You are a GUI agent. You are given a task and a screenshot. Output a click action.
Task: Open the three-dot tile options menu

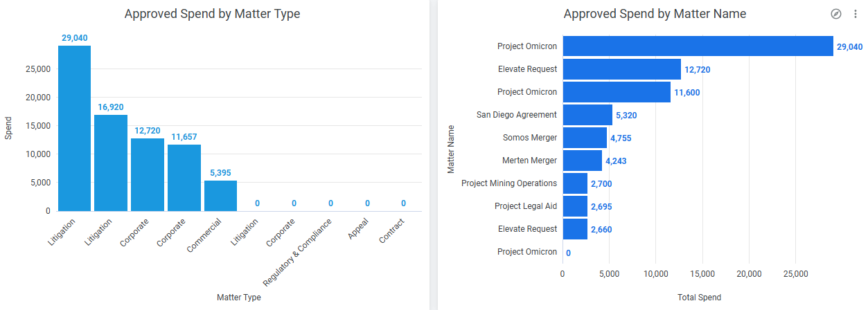pos(855,14)
